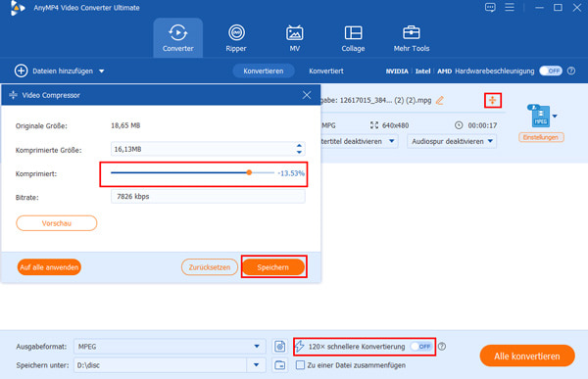The height and width of the screenshot is (379, 588).
Task: Click the Speichern button
Action: pos(273,267)
